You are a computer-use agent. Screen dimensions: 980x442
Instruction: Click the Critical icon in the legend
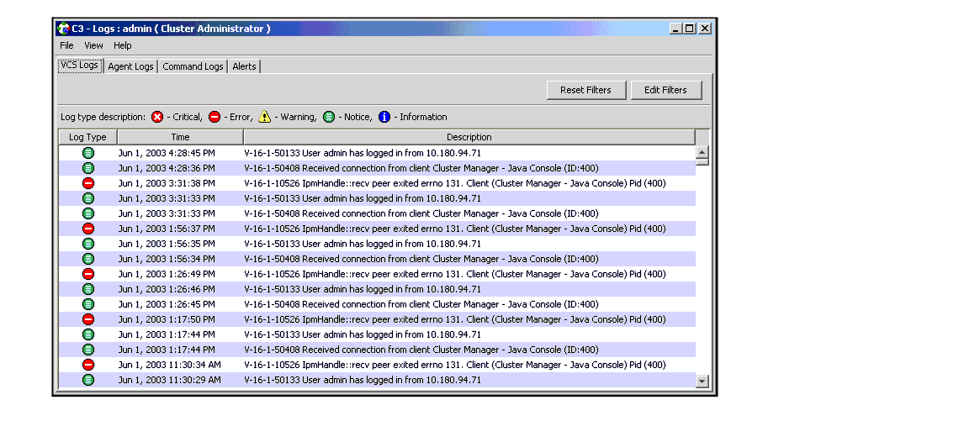157,117
